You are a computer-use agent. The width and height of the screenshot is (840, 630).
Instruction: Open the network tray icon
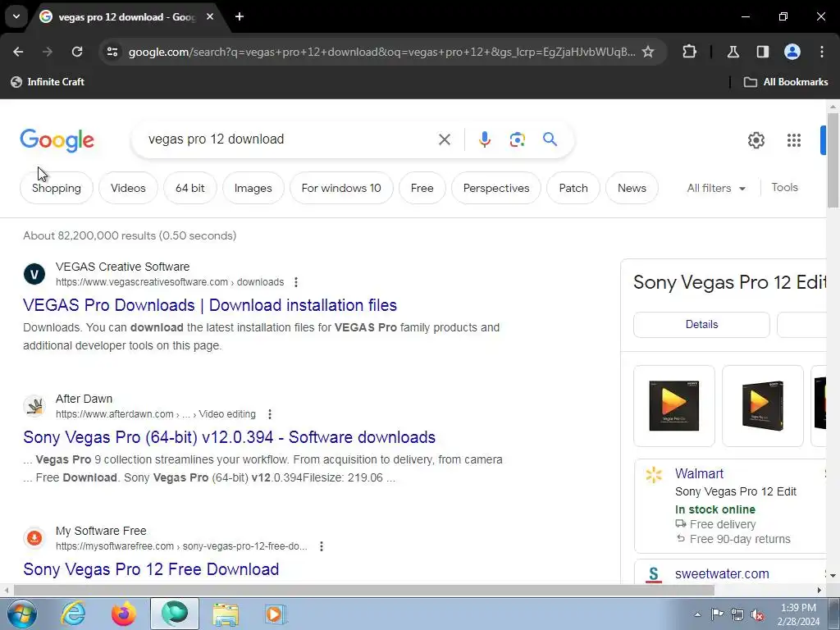(x=737, y=614)
